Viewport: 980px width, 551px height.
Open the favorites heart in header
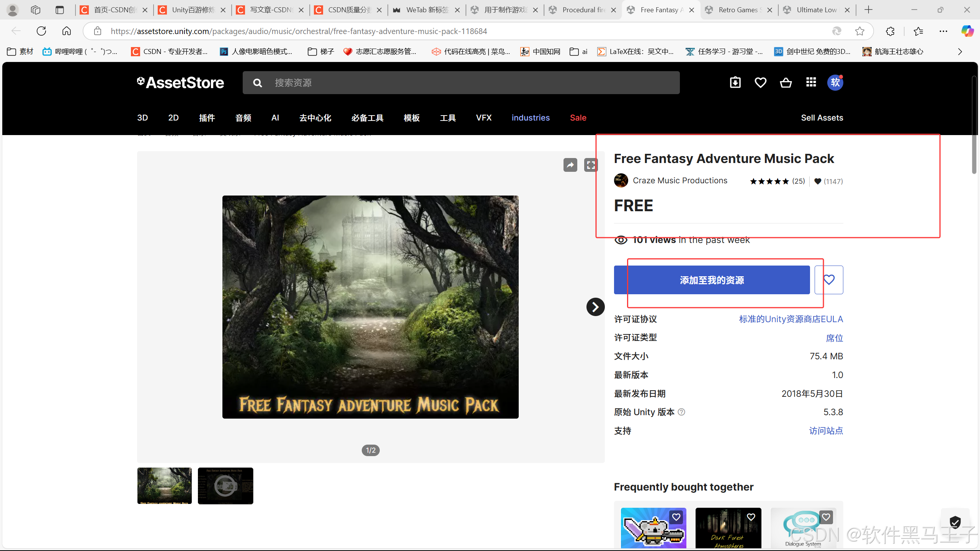point(760,82)
